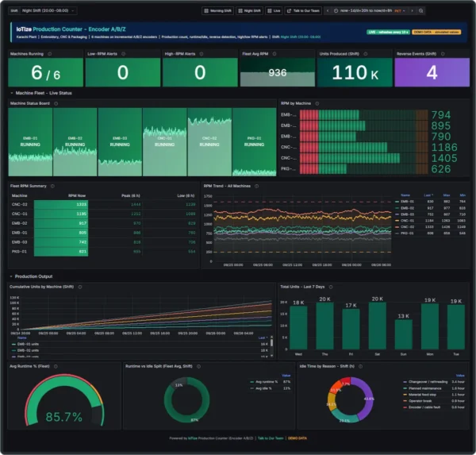
Task: Click the Sun bar labeled 13 K
Action: [x=404, y=334]
